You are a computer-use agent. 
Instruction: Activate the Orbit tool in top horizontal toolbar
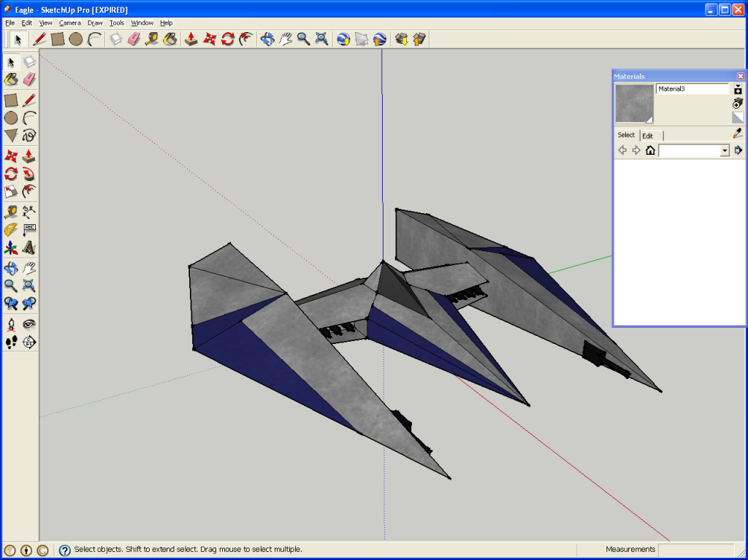[267, 39]
